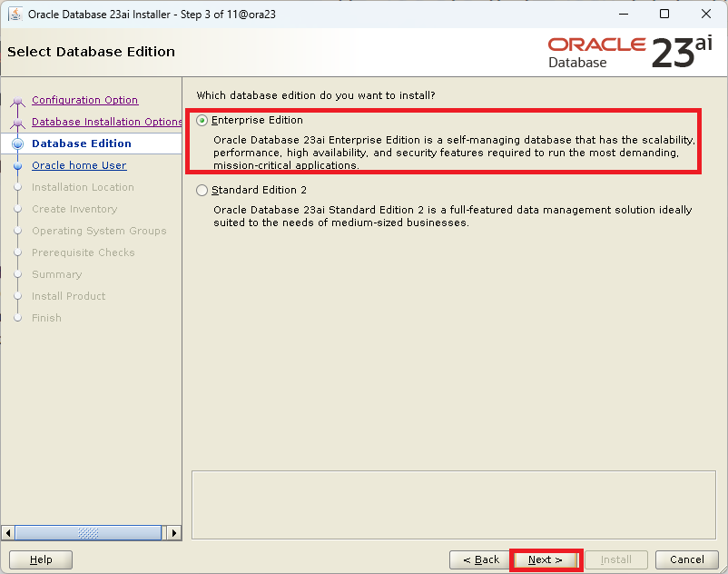Click the Create Inventory step text
The width and height of the screenshot is (728, 574).
pos(74,209)
